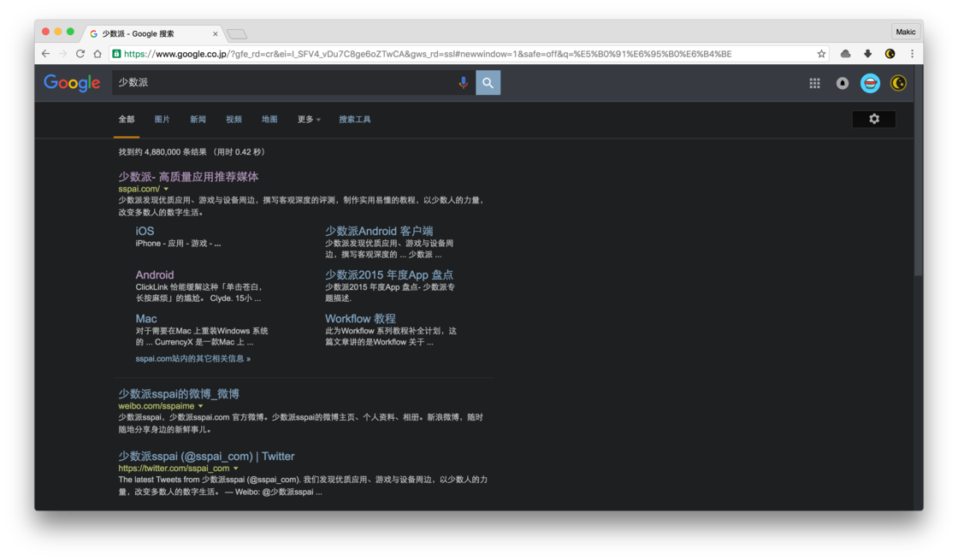Screen dimensions: 958x560
Task: Click the moon extension in Chrome toolbar
Action: point(890,54)
